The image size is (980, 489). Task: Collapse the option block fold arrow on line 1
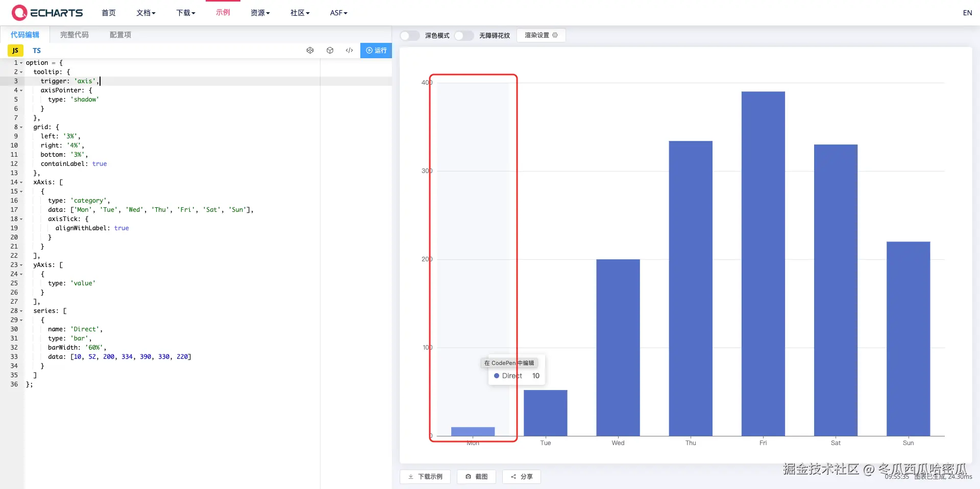point(21,63)
